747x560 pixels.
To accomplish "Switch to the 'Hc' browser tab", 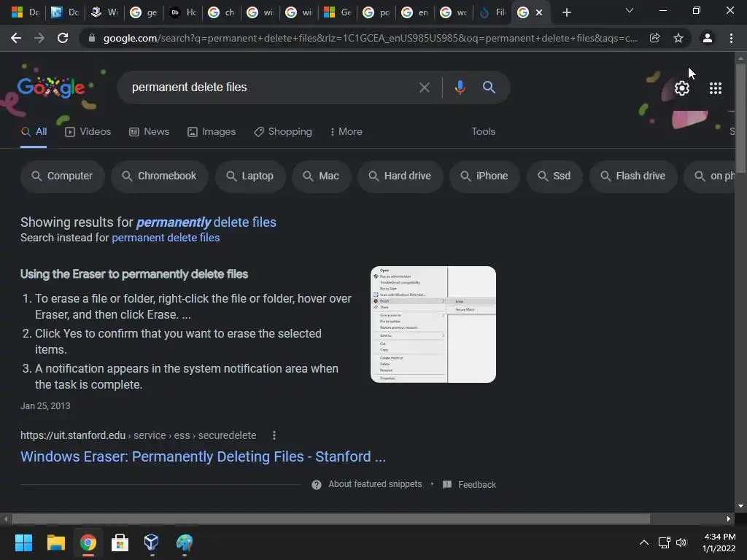I will click(183, 12).
